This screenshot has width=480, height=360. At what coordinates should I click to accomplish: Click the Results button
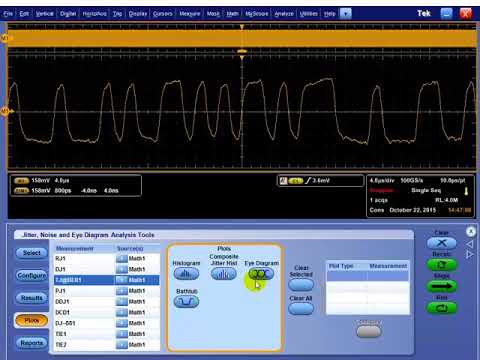(32, 298)
